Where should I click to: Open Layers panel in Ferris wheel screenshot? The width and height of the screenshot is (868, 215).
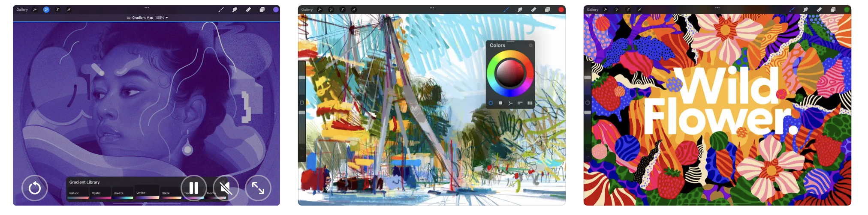pos(547,9)
